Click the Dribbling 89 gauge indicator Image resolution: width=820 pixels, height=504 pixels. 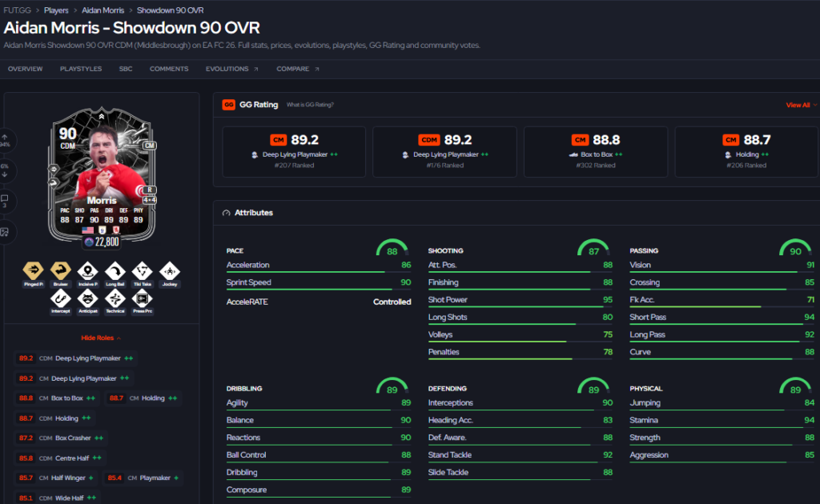point(392,386)
